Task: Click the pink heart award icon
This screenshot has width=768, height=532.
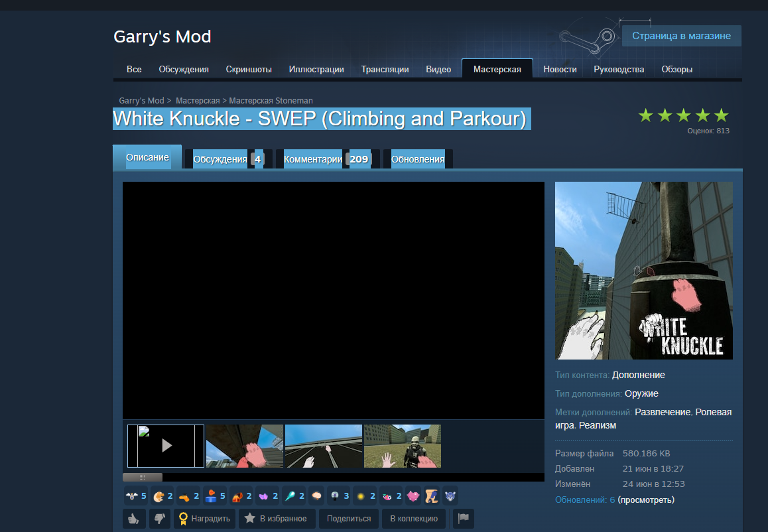Action: 413,496
